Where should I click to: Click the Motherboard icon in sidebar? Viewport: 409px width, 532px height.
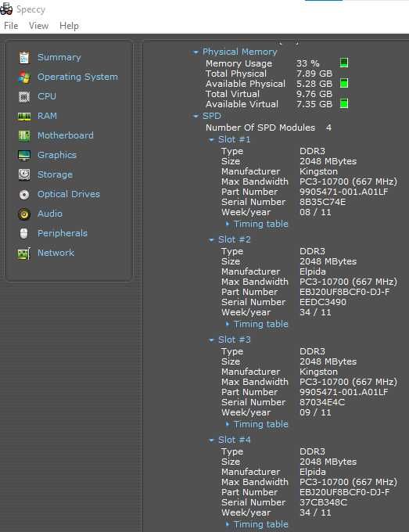pyautogui.click(x=24, y=135)
